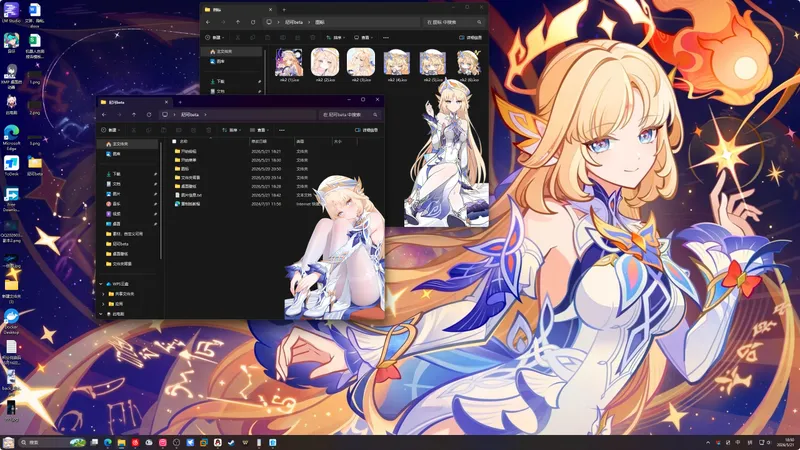The height and width of the screenshot is (450, 800).
Task: Click the Cut icon in front Explorer toolbar
Action: pyautogui.click(x=134, y=130)
